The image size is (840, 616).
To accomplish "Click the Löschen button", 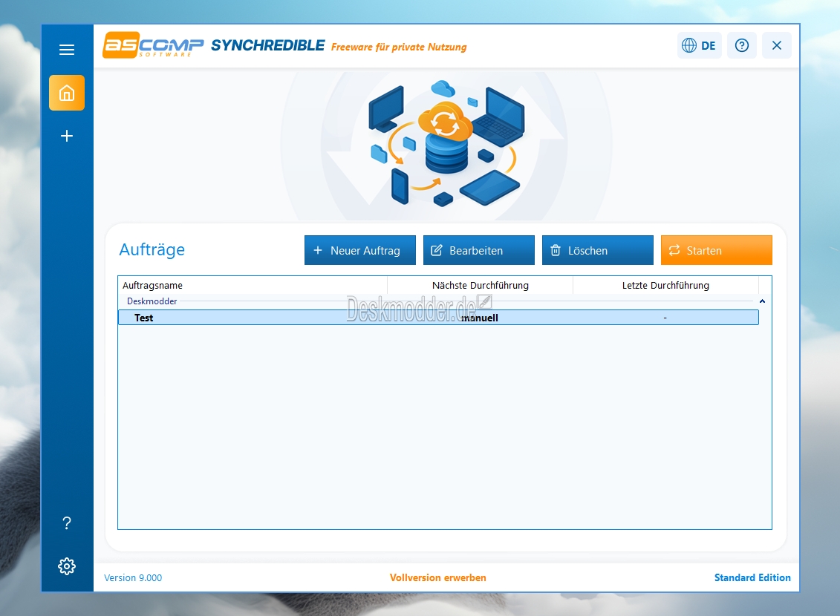I will [598, 250].
